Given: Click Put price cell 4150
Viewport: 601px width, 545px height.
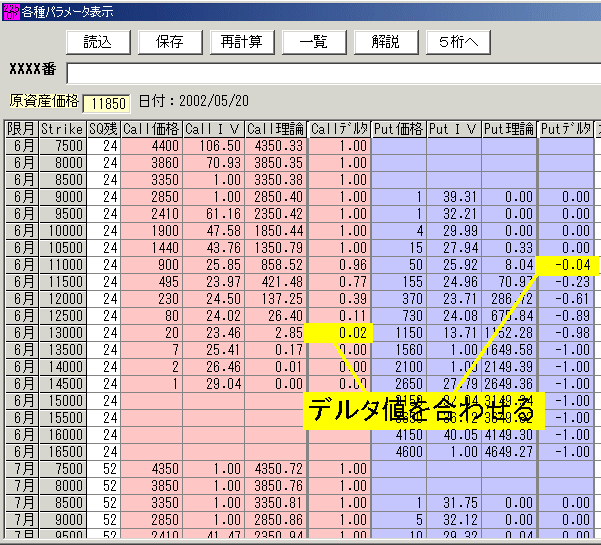Looking at the screenshot, I should click(399, 435).
